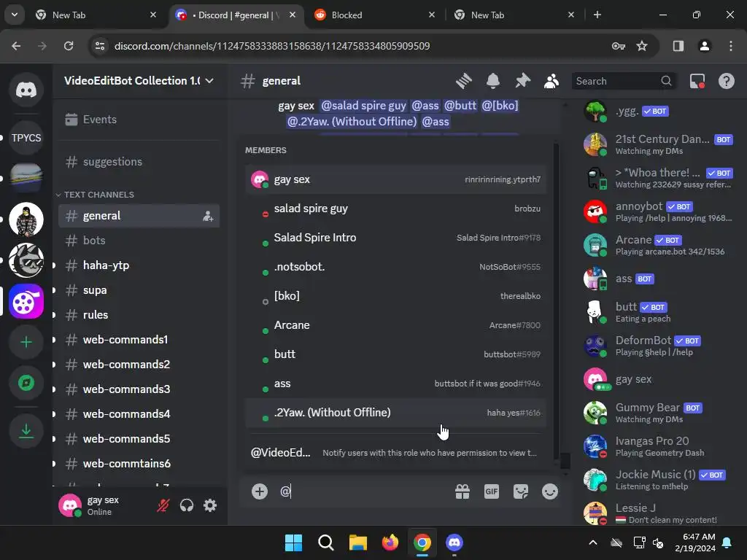Reload the page in Chrome
Viewport: 747px width, 560px height.
point(69,46)
